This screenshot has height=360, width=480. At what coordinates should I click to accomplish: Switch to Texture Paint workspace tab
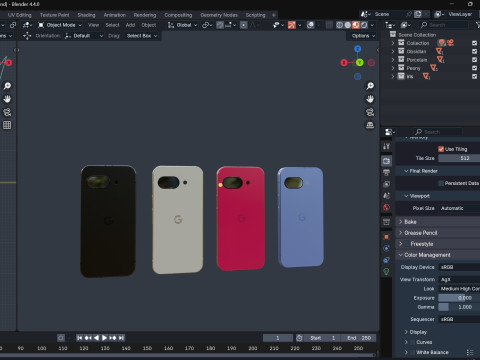coord(54,15)
